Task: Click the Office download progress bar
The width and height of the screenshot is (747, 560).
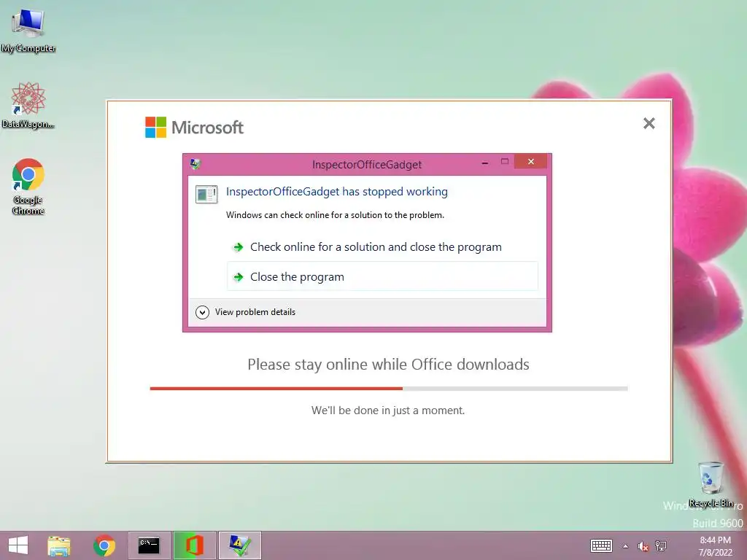Action: point(389,389)
